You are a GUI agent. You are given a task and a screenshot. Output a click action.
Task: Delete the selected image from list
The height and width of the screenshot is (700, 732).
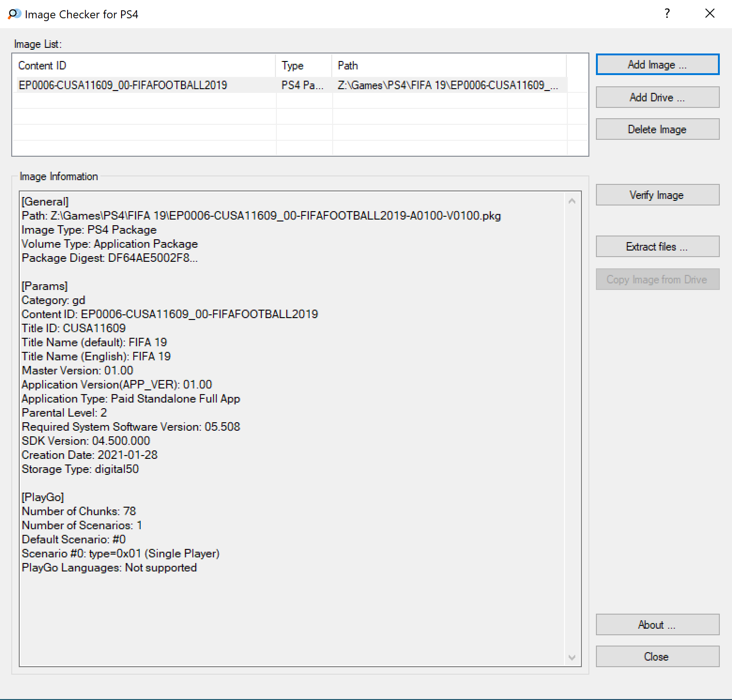pos(657,129)
